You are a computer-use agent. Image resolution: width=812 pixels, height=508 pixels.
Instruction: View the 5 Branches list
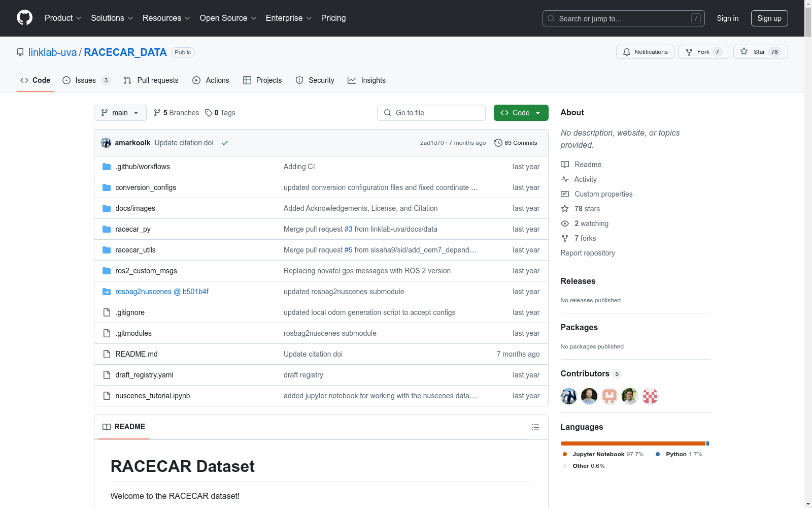pyautogui.click(x=177, y=113)
